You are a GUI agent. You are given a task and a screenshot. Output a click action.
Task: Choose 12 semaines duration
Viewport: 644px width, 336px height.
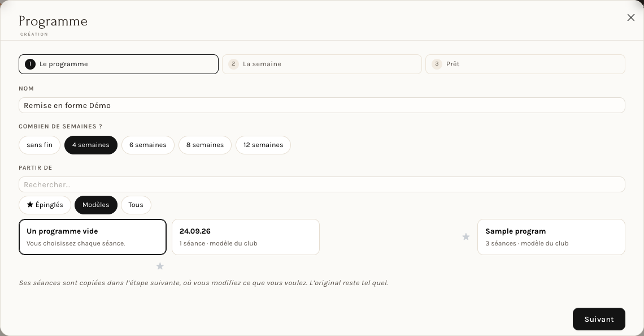pos(263,145)
